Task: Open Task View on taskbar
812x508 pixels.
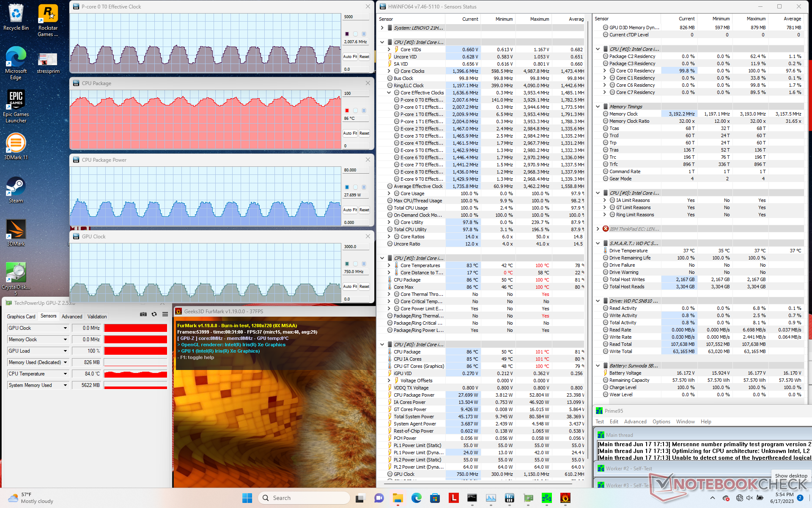Action: point(360,498)
